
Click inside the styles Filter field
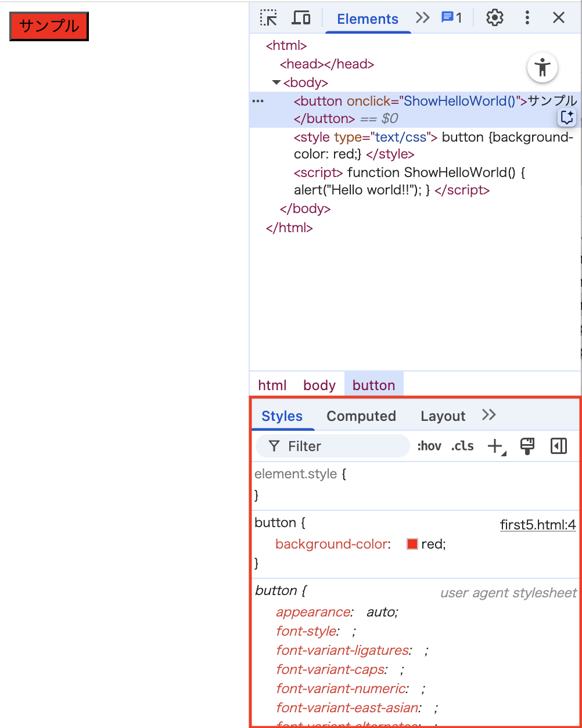331,446
